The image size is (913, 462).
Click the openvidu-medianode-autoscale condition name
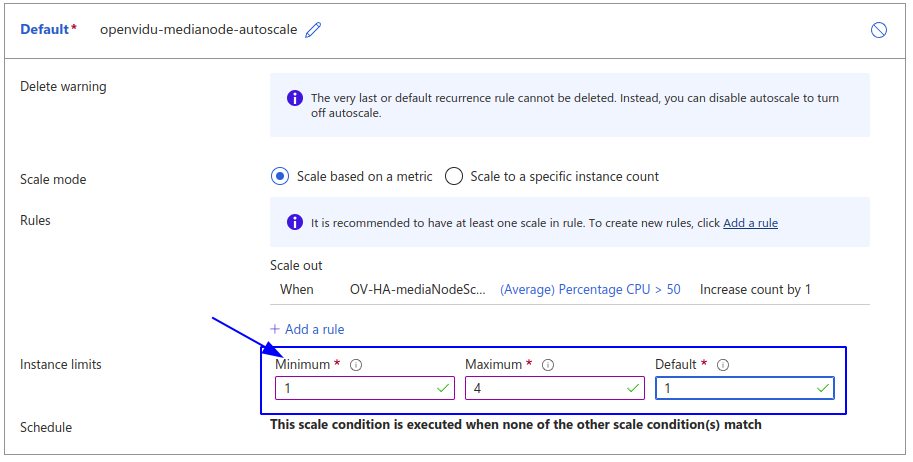point(198,30)
